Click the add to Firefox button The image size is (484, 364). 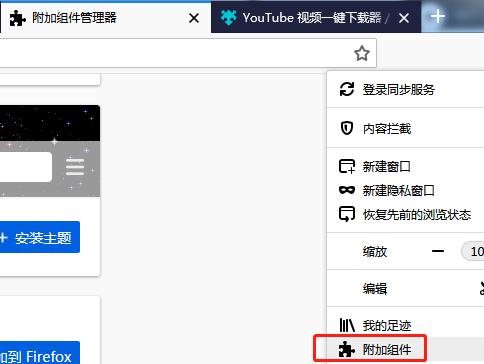(x=39, y=353)
